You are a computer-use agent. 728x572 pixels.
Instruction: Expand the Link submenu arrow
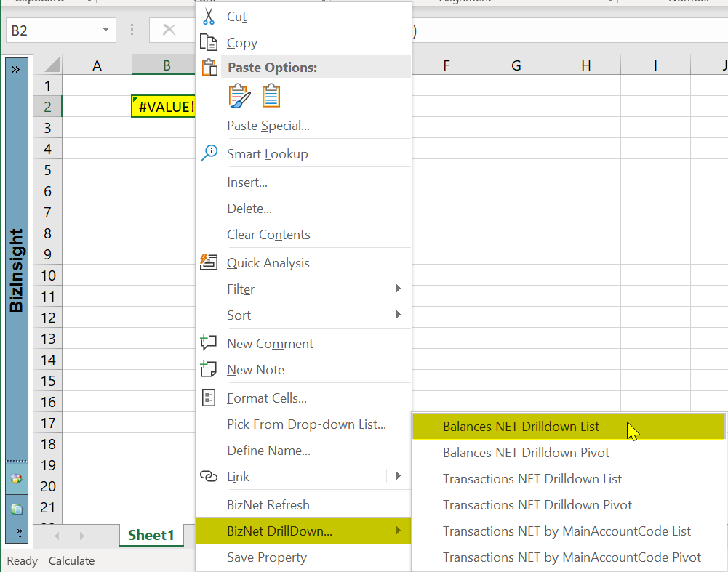pos(398,475)
